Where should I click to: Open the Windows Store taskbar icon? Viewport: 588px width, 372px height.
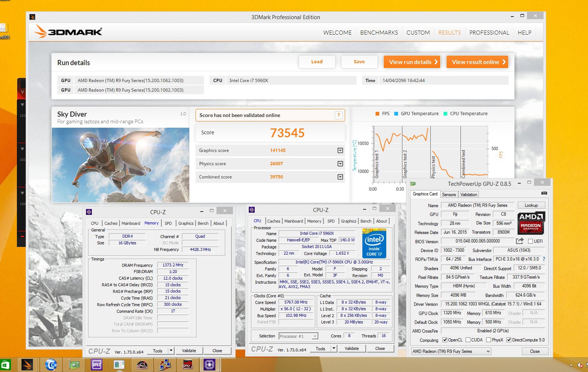tap(6, 365)
